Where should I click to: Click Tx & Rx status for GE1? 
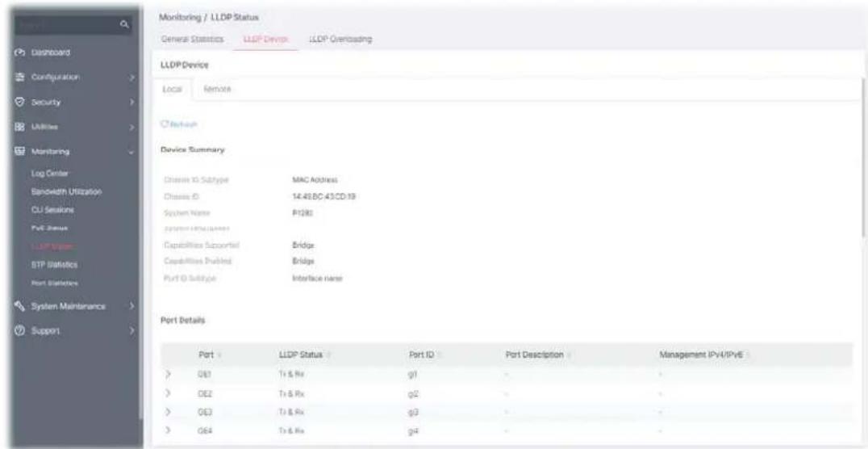coord(292,375)
